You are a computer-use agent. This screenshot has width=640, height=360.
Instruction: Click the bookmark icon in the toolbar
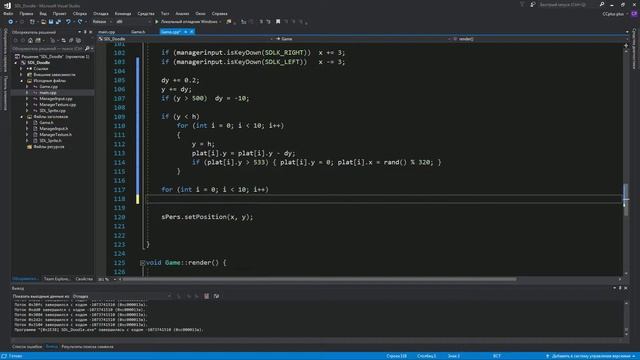tap(278, 22)
